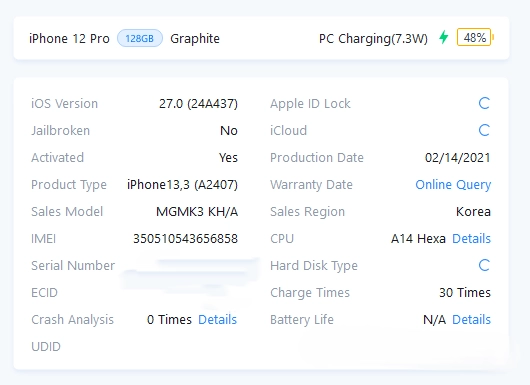Select the iPhone 12 Pro device name
Image resolution: width=530 pixels, height=385 pixels.
coord(69,39)
